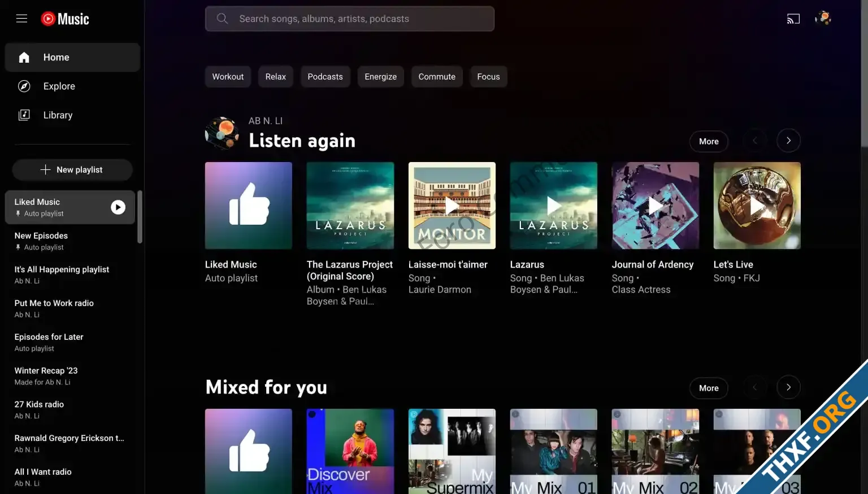Screen dimensions: 868x494
Task: Open Journal of Ardency title link
Action: (x=653, y=264)
